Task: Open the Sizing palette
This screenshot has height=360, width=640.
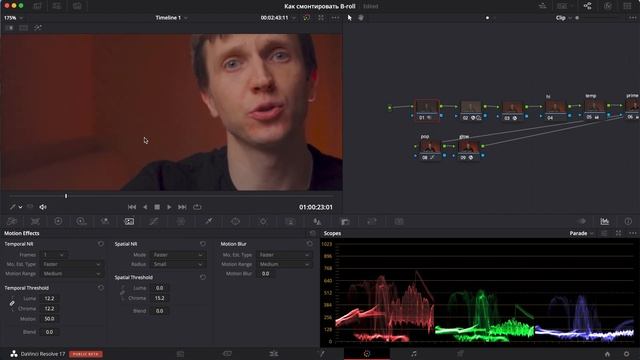Action: tap(372, 221)
